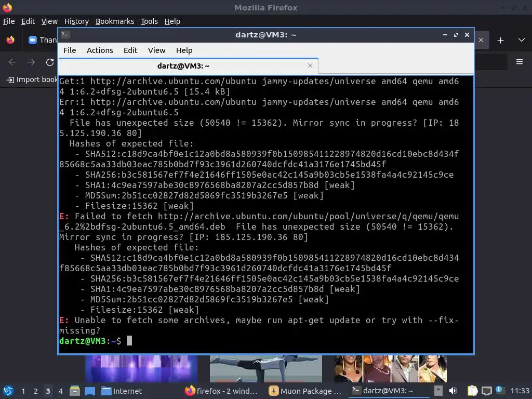The height and width of the screenshot is (399, 532).
Task: Open the terminal File menu
Action: [70, 50]
